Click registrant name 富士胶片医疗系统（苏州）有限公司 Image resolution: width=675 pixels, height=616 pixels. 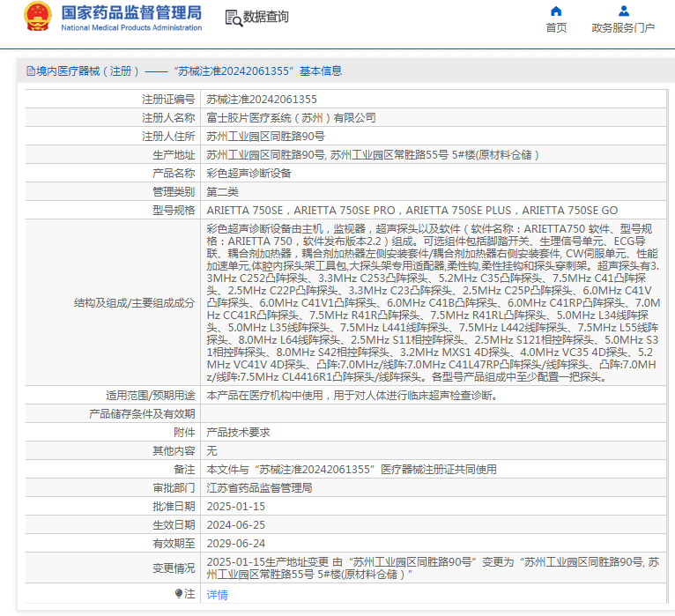[x=291, y=118]
